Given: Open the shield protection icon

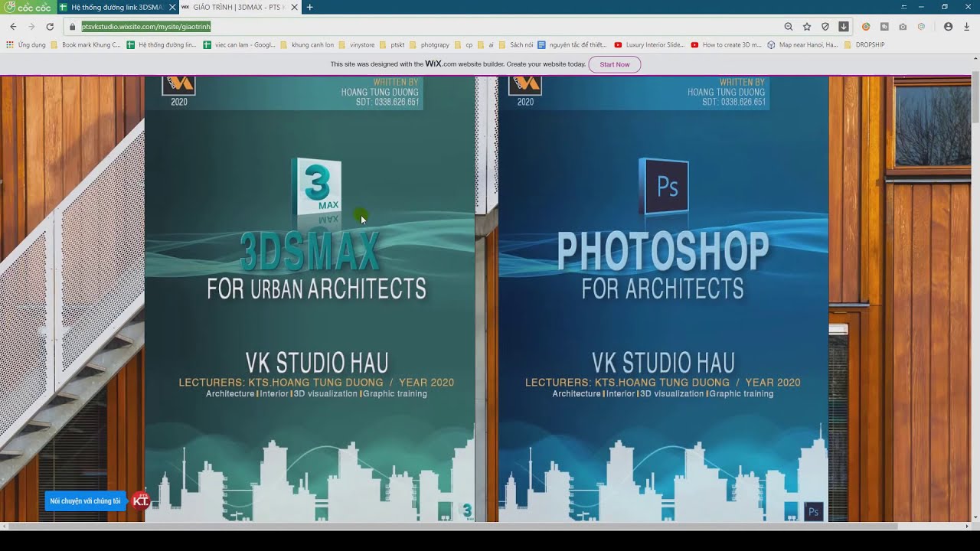Looking at the screenshot, I should tap(825, 26).
